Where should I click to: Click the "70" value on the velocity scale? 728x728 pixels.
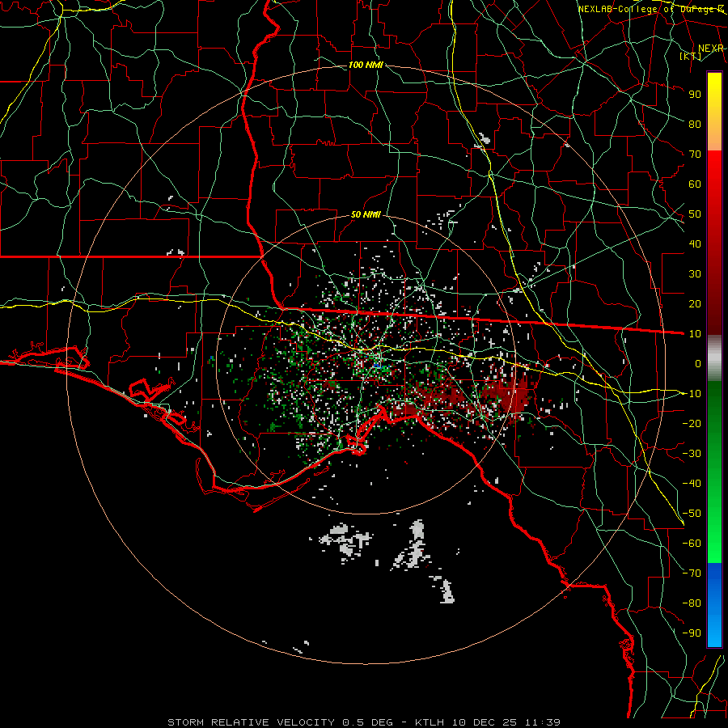pos(695,154)
